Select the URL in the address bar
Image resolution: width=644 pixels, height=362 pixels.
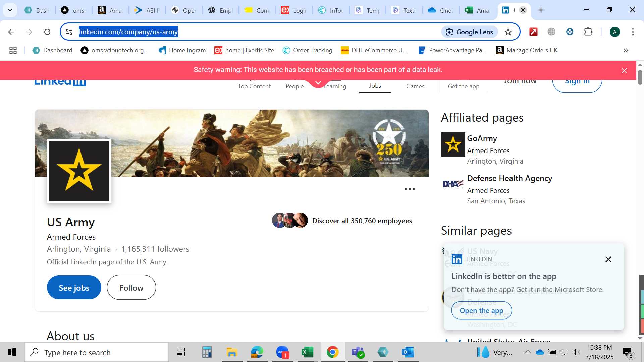point(128,32)
